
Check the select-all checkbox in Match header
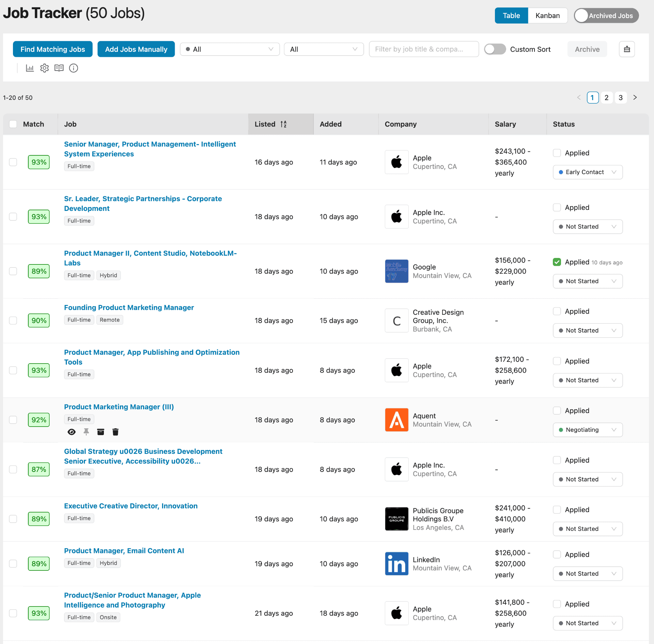[x=13, y=124]
